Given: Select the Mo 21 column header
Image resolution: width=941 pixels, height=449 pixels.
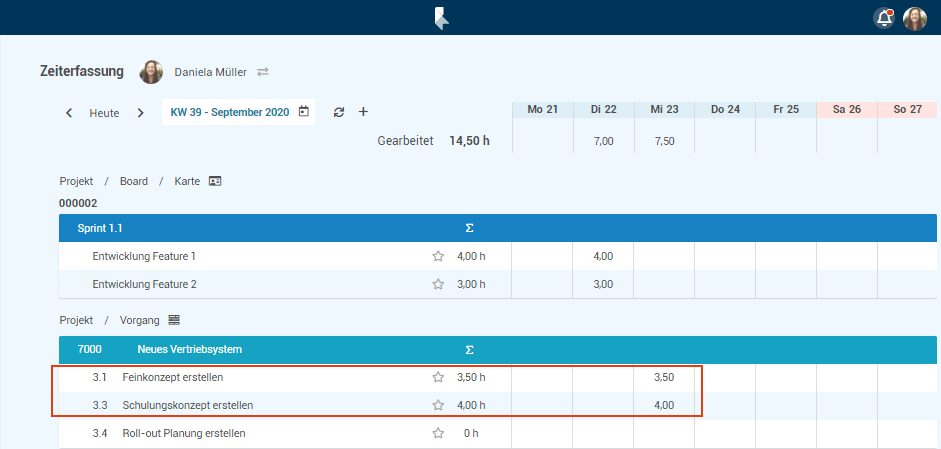Looking at the screenshot, I should pos(543,110).
